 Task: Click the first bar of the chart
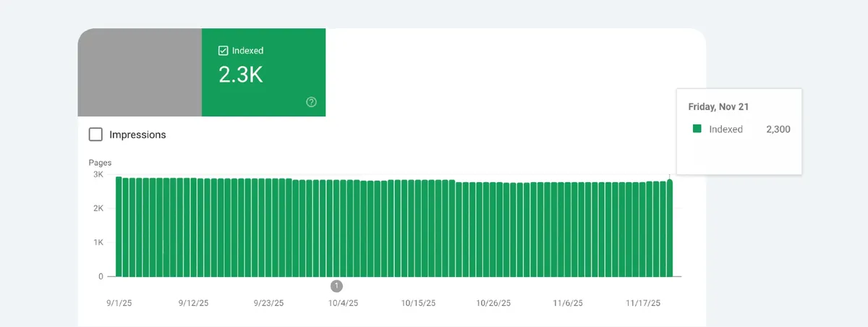pyautogui.click(x=119, y=226)
